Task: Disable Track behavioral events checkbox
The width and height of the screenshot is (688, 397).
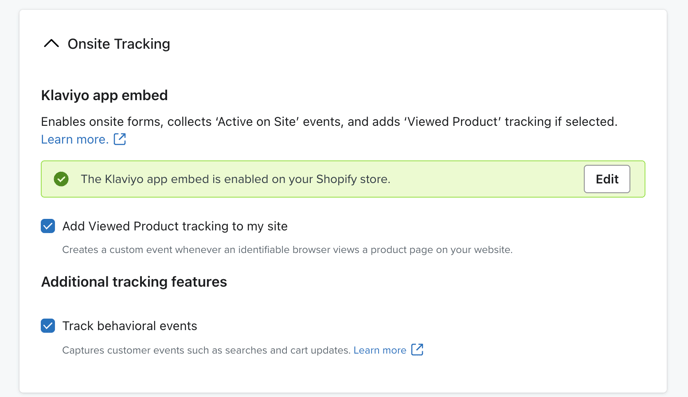Action: (48, 326)
